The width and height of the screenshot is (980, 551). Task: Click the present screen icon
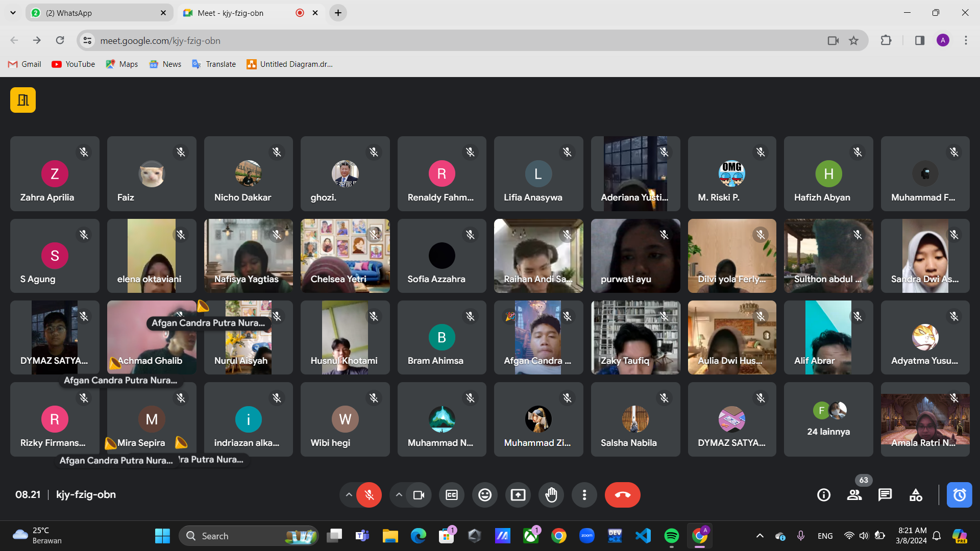coord(518,495)
